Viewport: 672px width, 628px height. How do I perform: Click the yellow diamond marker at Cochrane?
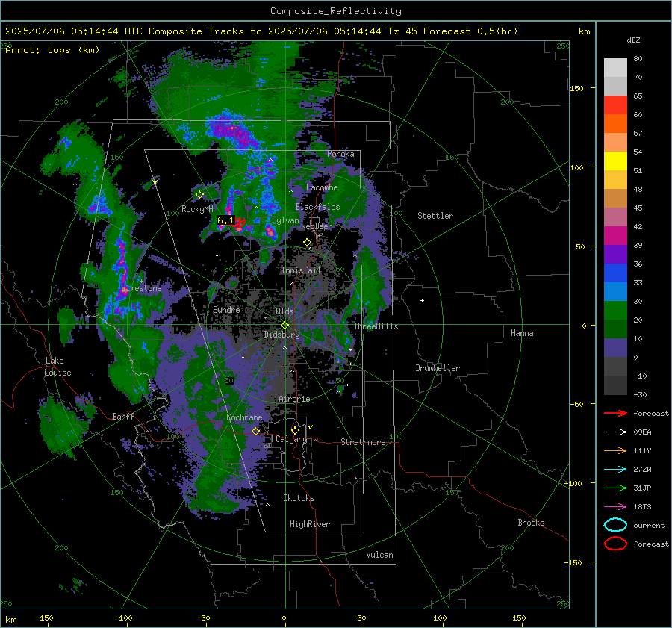pos(256,431)
